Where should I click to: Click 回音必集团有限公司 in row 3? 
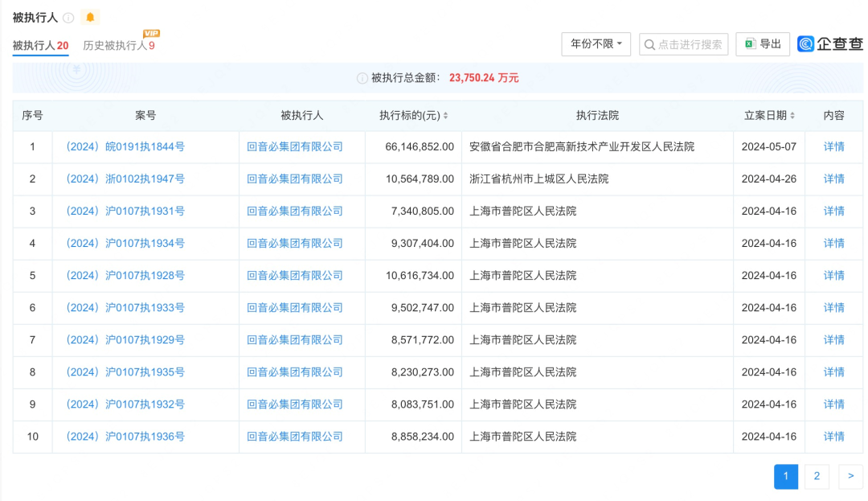tap(295, 211)
